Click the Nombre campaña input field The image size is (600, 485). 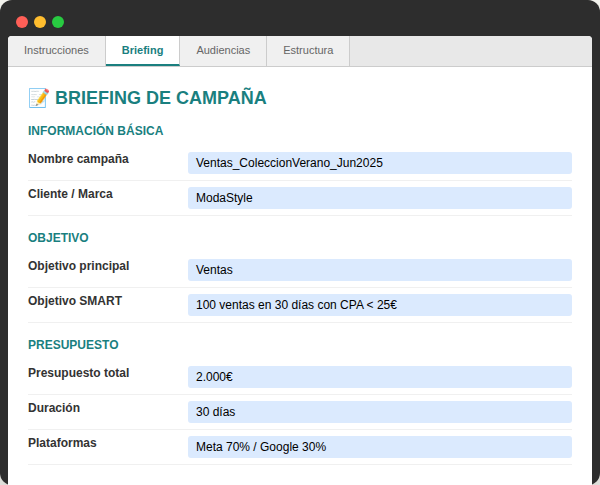pos(379,163)
